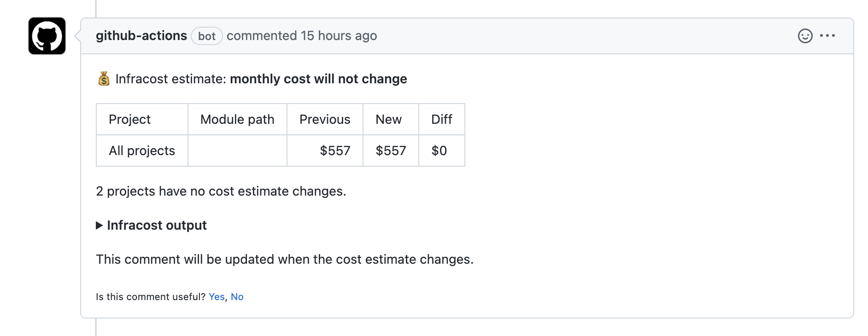
Task: Open comment options three-dot menu
Action: [827, 35]
